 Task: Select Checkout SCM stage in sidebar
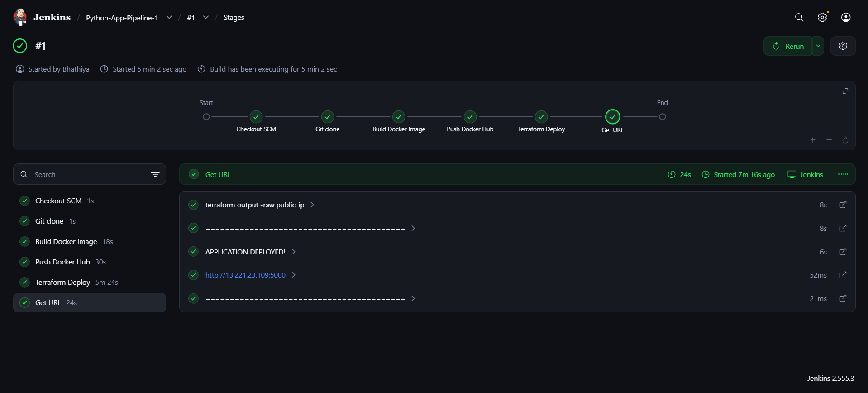click(x=90, y=201)
